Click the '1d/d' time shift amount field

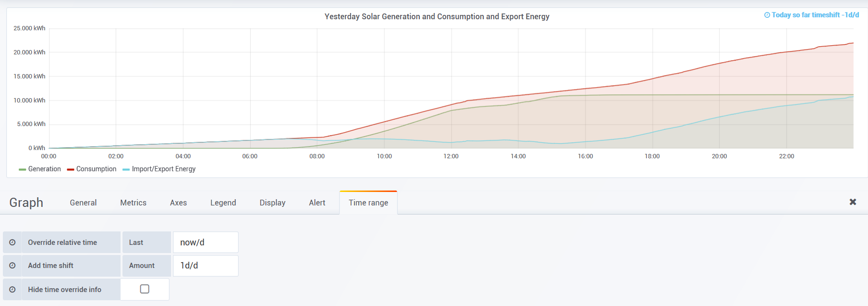(x=206, y=266)
